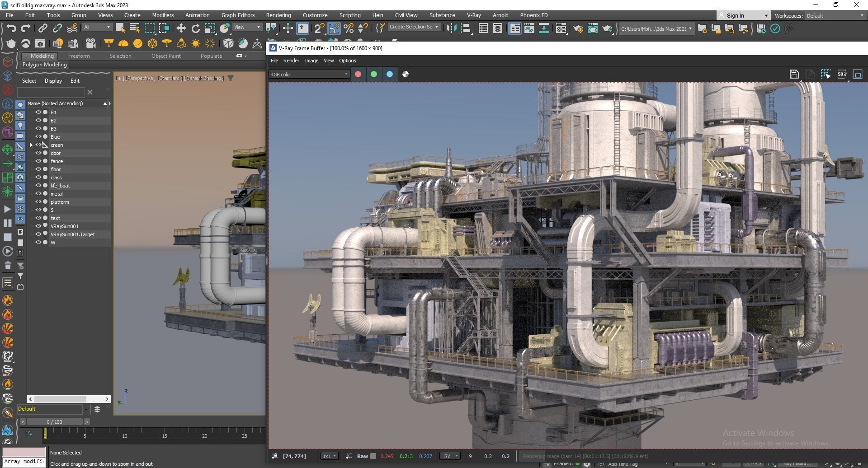Image resolution: width=868 pixels, height=468 pixels.
Task: Toggle green channel in V-Ray Frame Buffer
Action: pyautogui.click(x=374, y=74)
